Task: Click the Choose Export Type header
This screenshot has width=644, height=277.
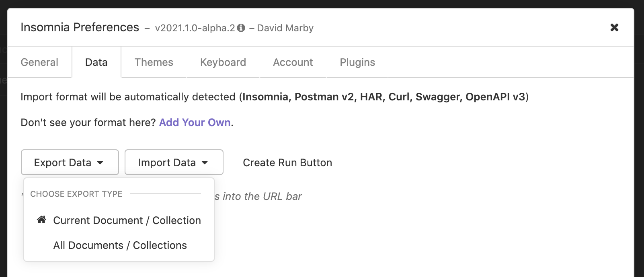Action: pyautogui.click(x=76, y=194)
